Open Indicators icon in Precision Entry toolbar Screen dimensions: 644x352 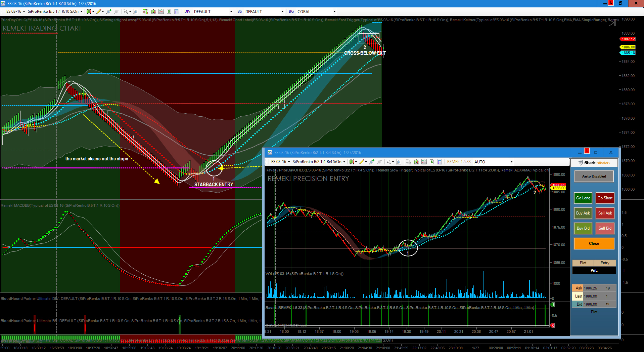(424, 162)
